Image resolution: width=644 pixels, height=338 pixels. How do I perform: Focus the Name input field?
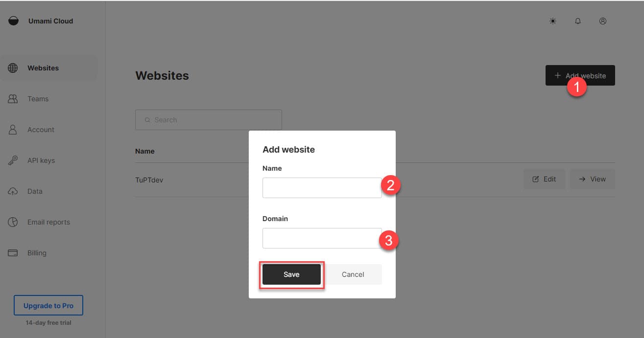pyautogui.click(x=322, y=188)
